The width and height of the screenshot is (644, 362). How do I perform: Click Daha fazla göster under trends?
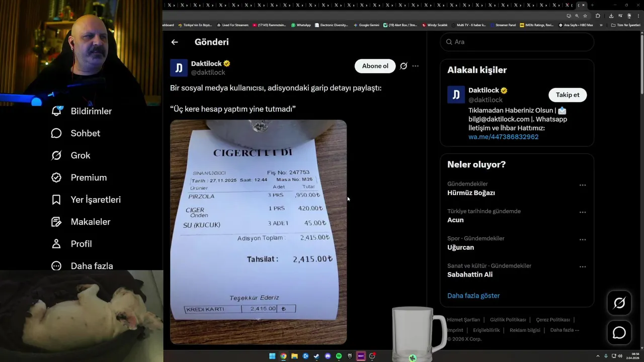coord(473,296)
